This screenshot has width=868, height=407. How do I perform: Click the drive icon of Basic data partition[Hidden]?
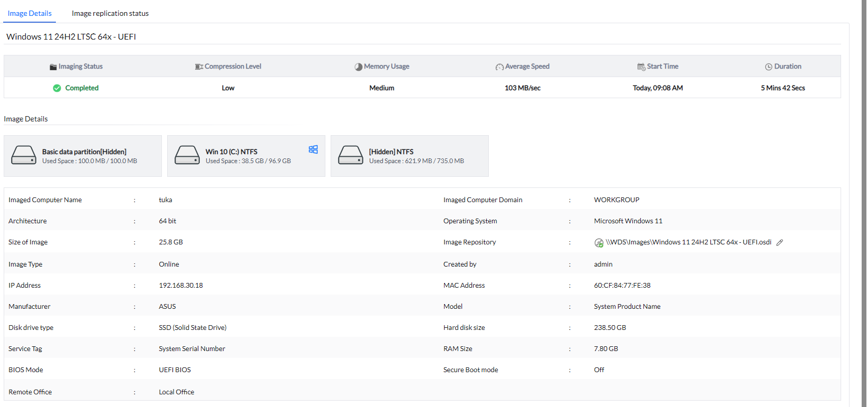click(x=24, y=155)
